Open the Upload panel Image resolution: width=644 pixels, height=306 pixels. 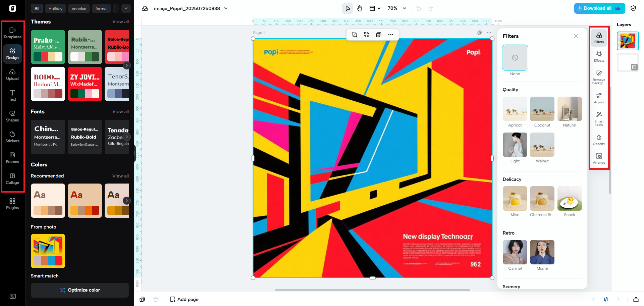pos(12,74)
